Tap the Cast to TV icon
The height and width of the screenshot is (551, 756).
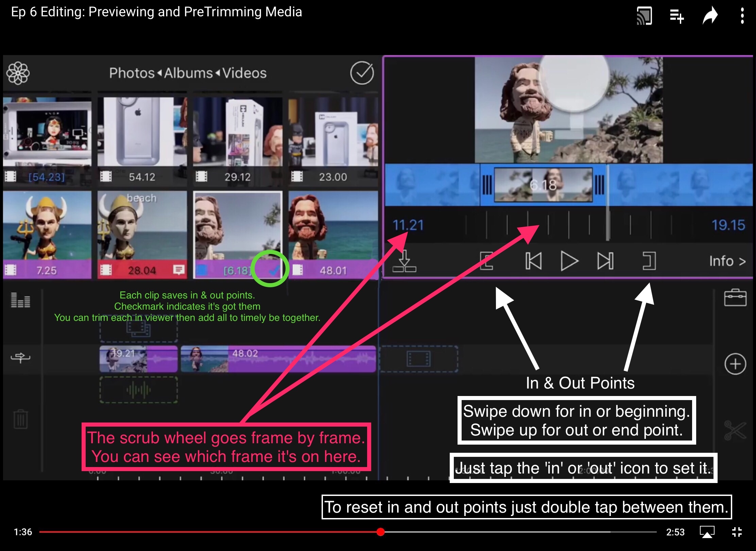coord(644,16)
